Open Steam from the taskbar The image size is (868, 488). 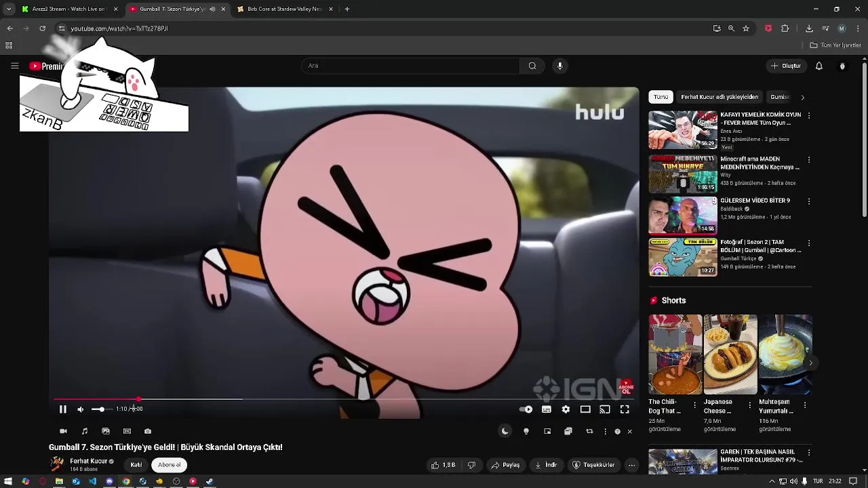point(210,482)
